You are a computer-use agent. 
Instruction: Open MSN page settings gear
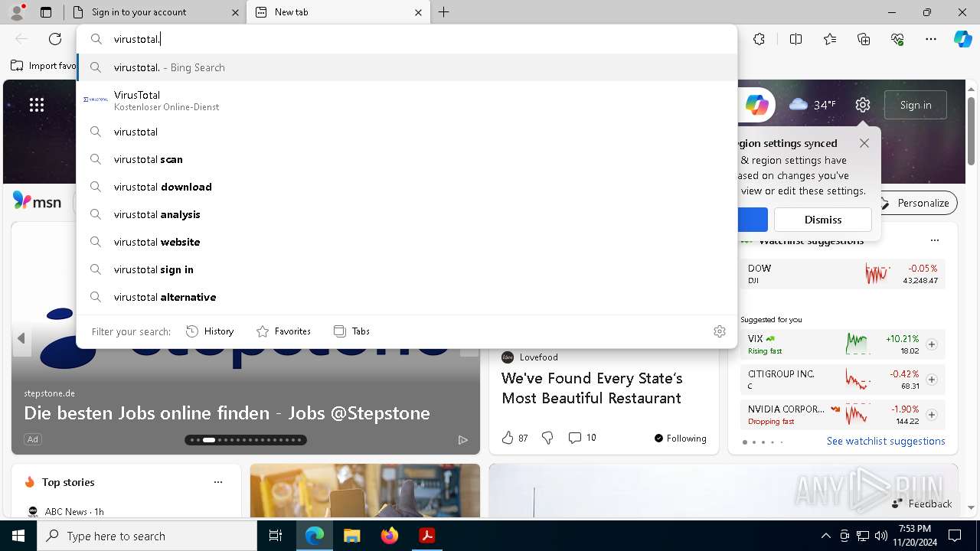coord(863,105)
